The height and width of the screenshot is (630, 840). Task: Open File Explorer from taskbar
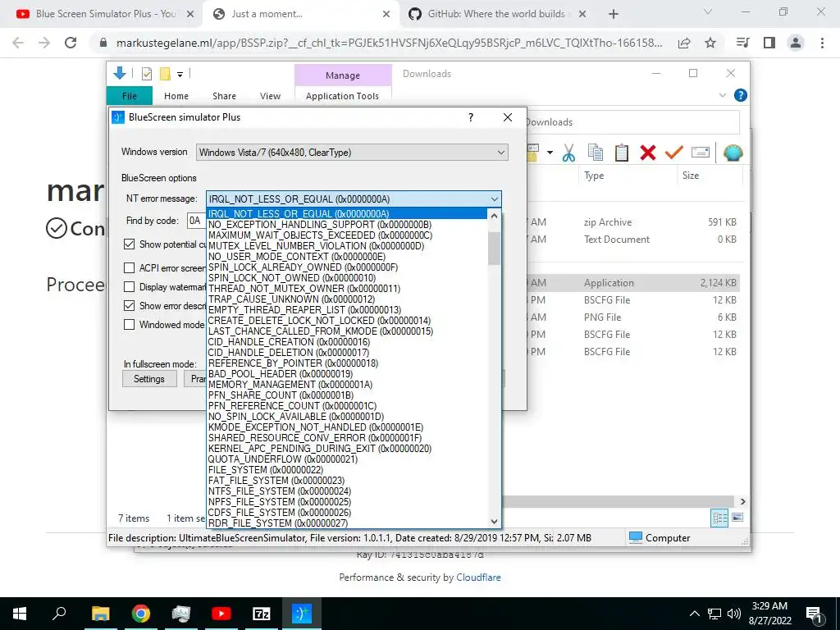[x=100, y=614]
